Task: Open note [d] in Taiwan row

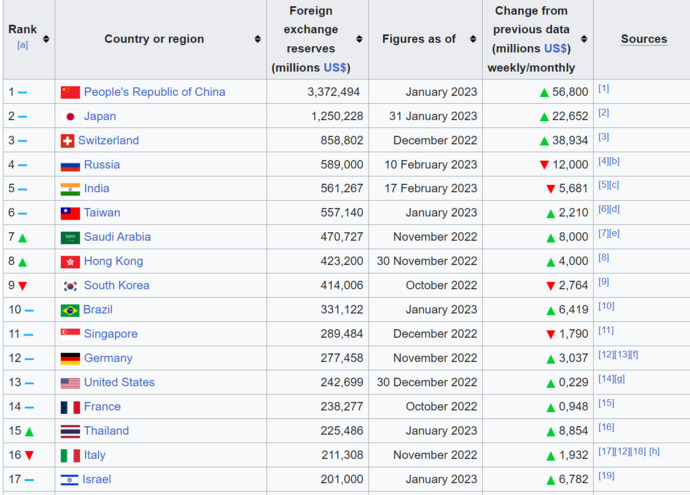Action: point(614,209)
